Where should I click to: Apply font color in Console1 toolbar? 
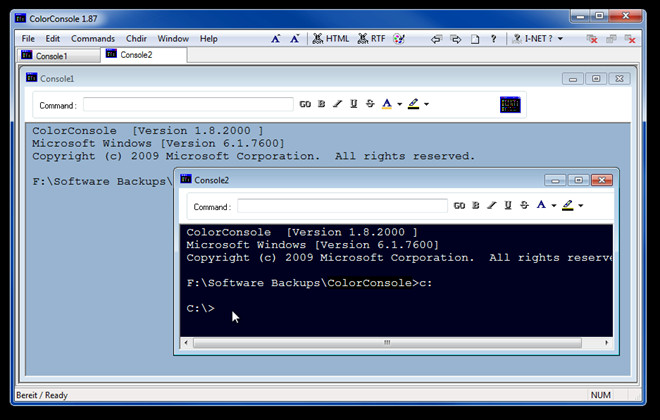coord(387,104)
